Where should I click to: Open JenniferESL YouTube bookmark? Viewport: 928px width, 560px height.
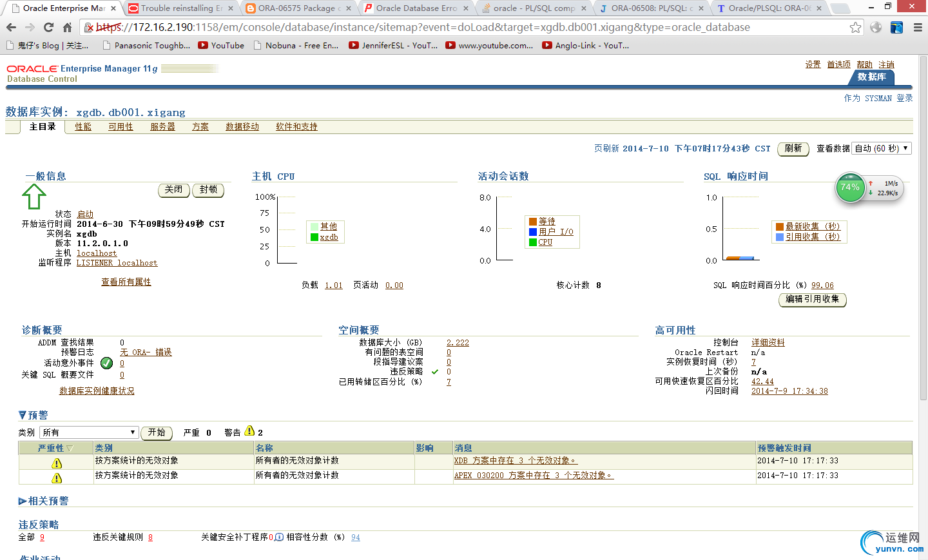click(393, 45)
